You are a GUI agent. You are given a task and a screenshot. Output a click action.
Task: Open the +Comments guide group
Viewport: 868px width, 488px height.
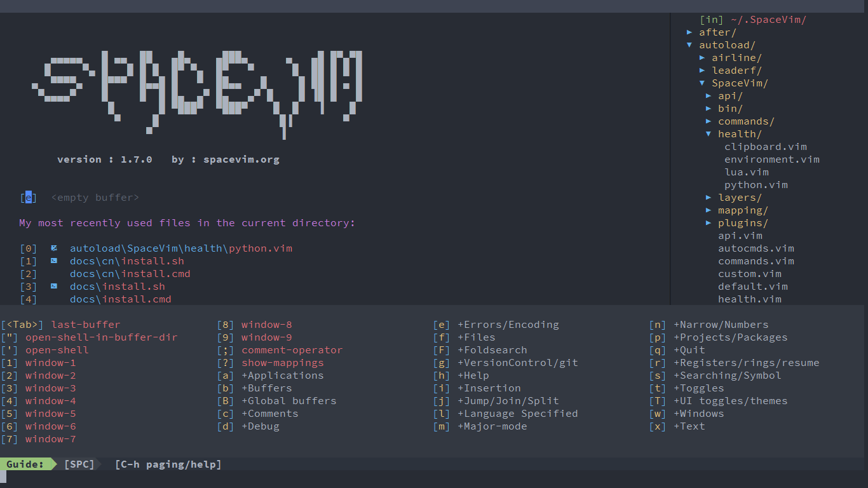click(x=270, y=414)
